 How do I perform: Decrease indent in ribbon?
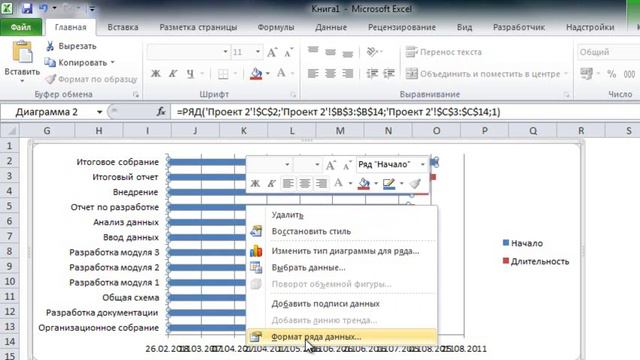tap(372, 74)
